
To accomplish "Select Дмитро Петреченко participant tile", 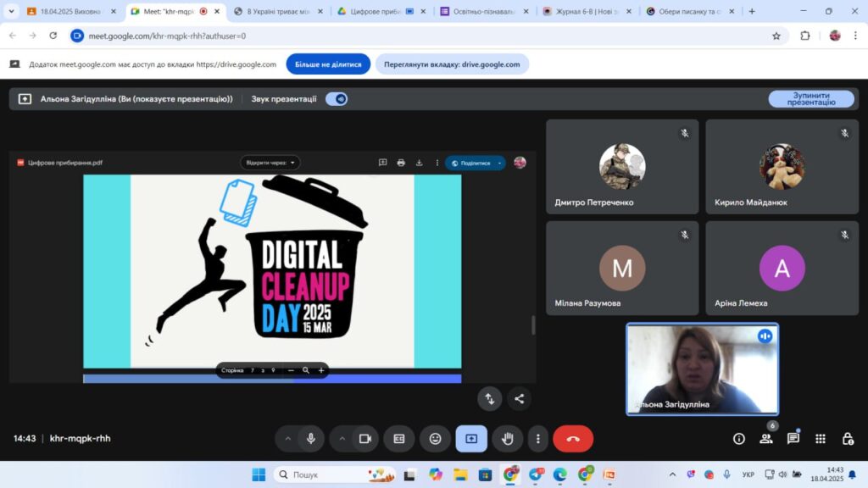I will pyautogui.click(x=622, y=167).
